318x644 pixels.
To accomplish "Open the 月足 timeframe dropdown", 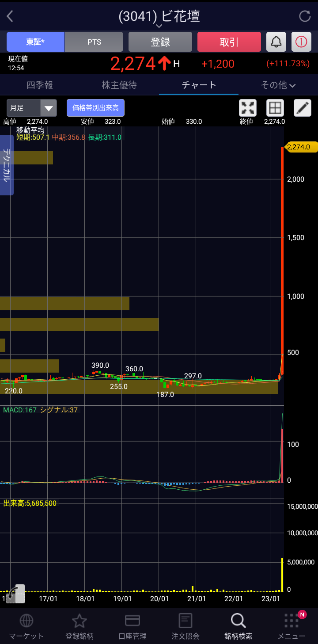I will tap(32, 108).
